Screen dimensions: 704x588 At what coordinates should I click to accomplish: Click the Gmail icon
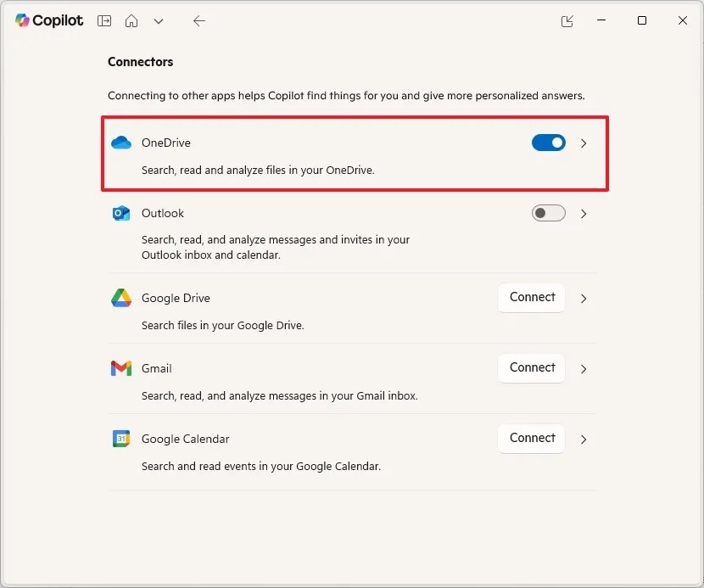click(120, 368)
